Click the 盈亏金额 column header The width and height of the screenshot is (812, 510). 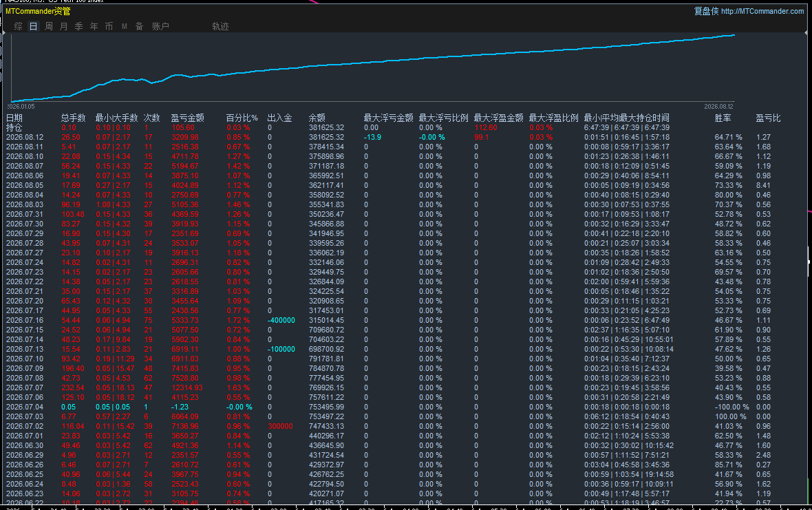[187, 118]
